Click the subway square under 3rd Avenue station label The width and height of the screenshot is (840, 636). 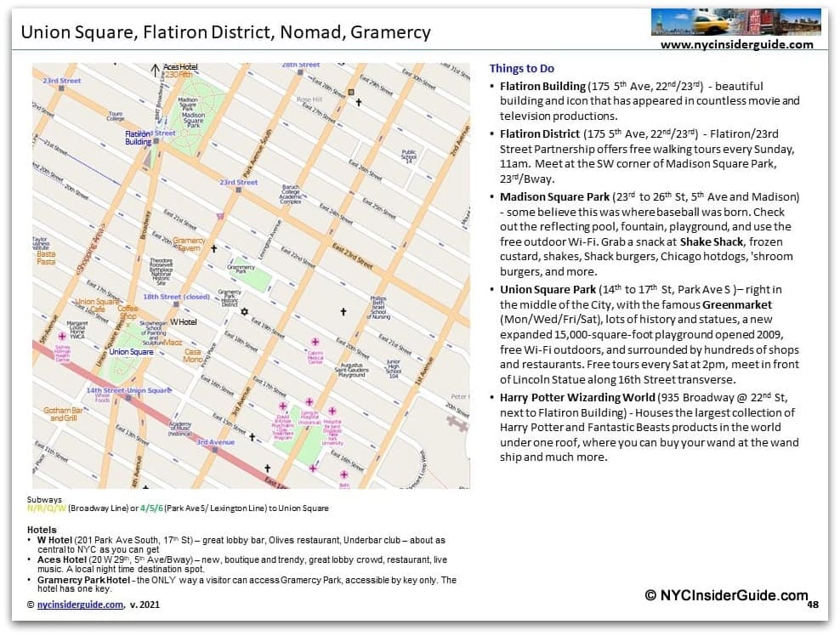pos(215,450)
